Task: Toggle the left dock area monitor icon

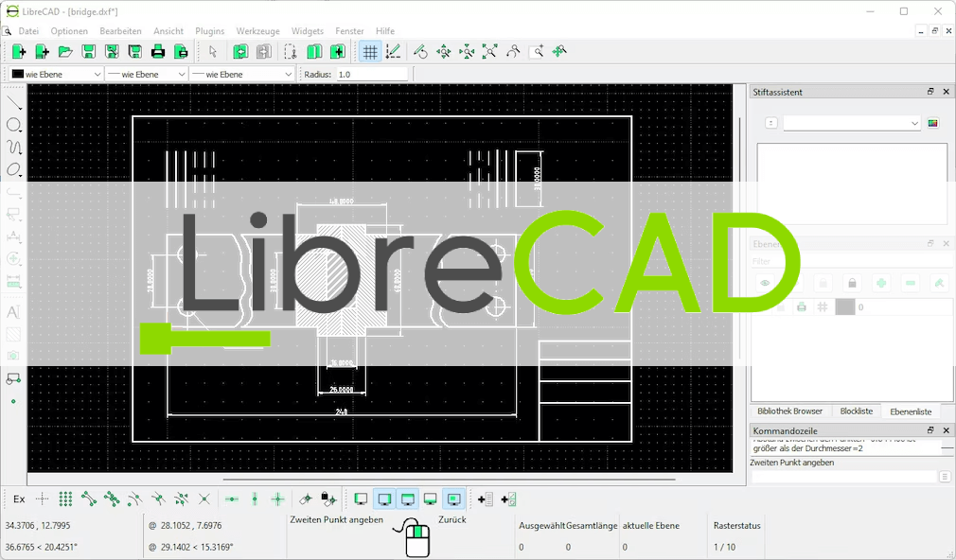Action: coord(361,499)
